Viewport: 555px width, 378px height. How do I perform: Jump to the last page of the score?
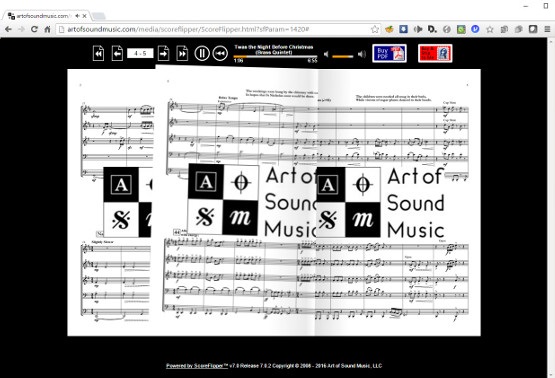[x=182, y=53]
